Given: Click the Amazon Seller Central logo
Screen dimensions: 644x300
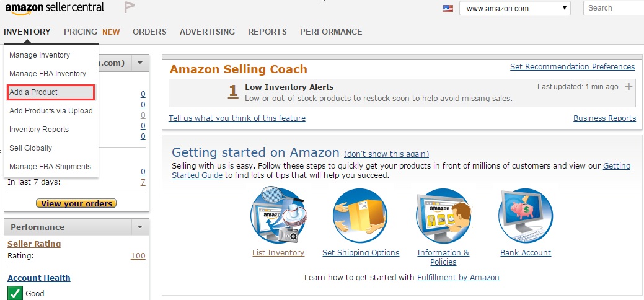Looking at the screenshot, I should [x=55, y=7].
